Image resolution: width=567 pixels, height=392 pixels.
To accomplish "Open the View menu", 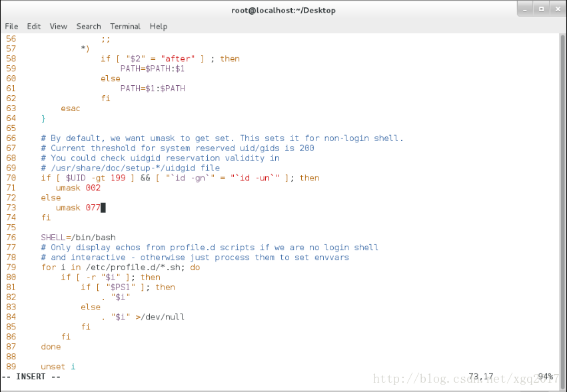I will (58, 27).
